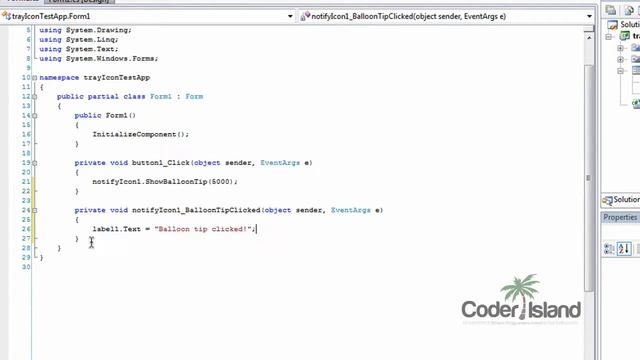The height and width of the screenshot is (360, 640).
Task: Select the C# project node icon
Action: point(624,36)
